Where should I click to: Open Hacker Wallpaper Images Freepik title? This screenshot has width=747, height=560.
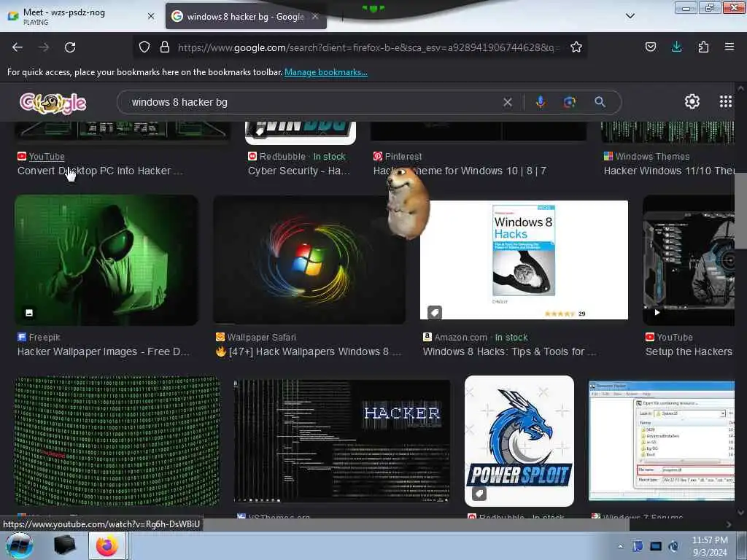104,351
